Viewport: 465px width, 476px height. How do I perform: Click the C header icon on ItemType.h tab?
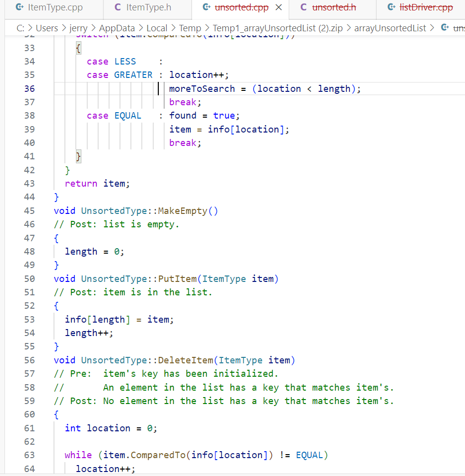(118, 7)
